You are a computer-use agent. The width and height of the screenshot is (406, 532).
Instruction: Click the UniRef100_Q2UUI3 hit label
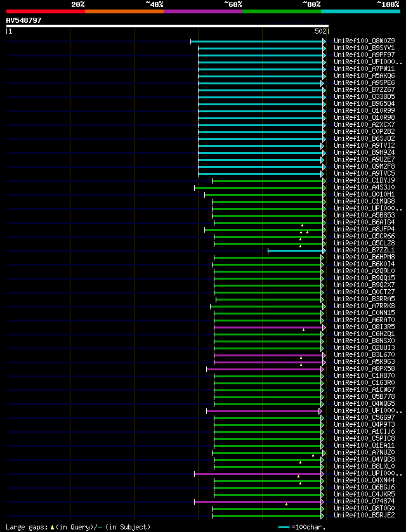click(x=364, y=347)
